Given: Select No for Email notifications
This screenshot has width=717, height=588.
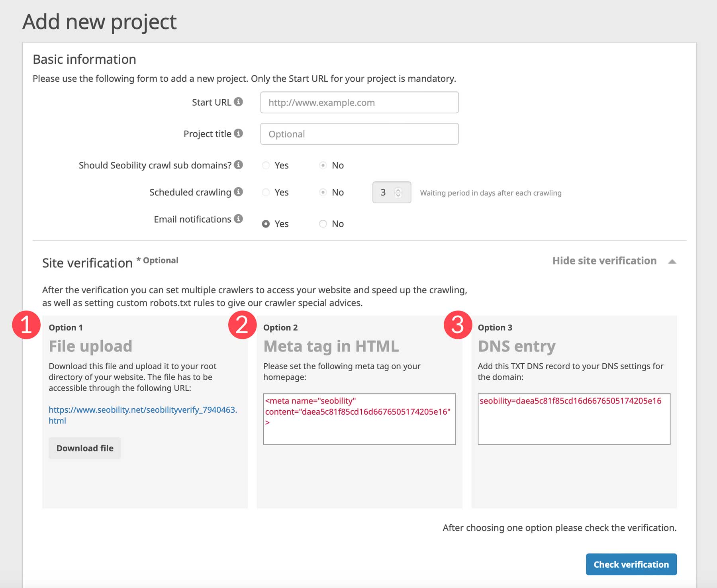Looking at the screenshot, I should click(x=323, y=224).
